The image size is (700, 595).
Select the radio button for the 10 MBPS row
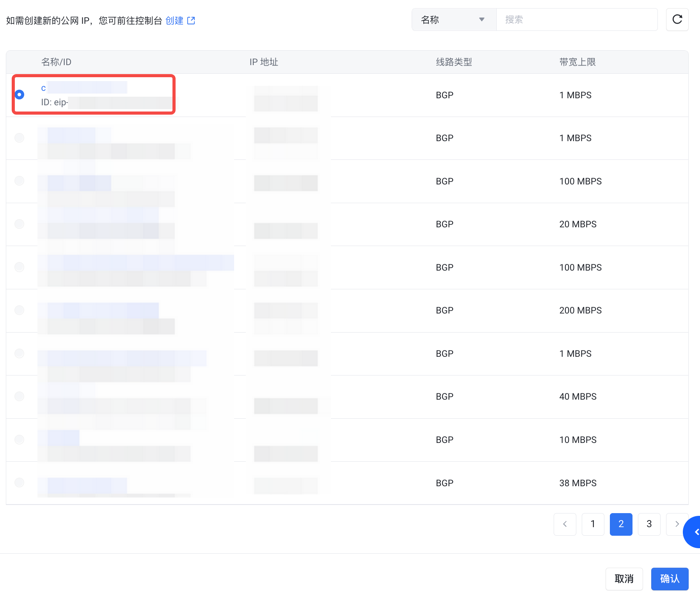coord(20,439)
